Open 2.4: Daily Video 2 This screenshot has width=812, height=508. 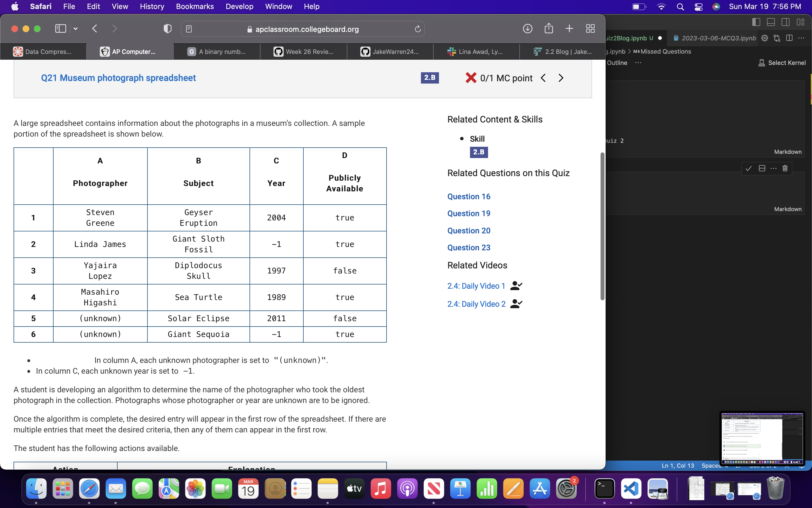pos(476,304)
